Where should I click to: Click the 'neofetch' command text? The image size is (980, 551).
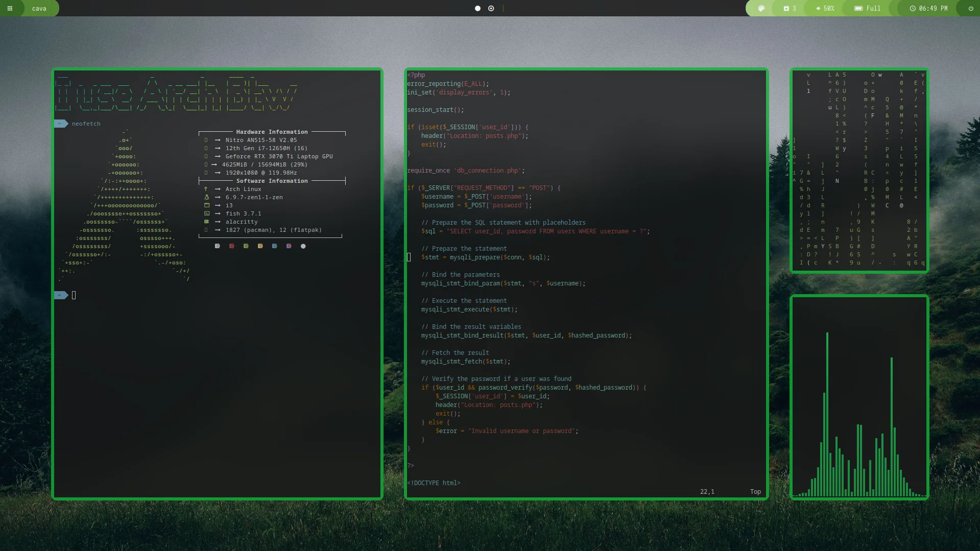(86, 124)
